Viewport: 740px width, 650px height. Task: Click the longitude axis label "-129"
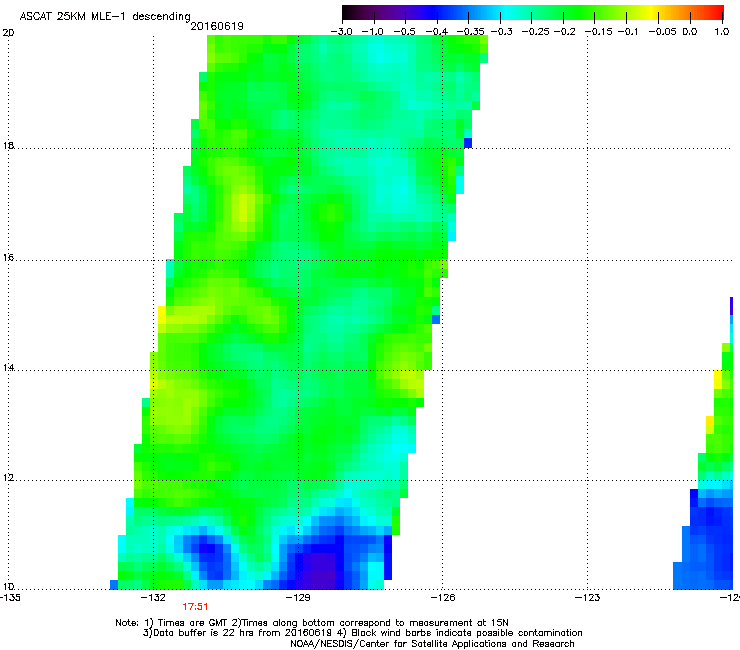(x=299, y=598)
